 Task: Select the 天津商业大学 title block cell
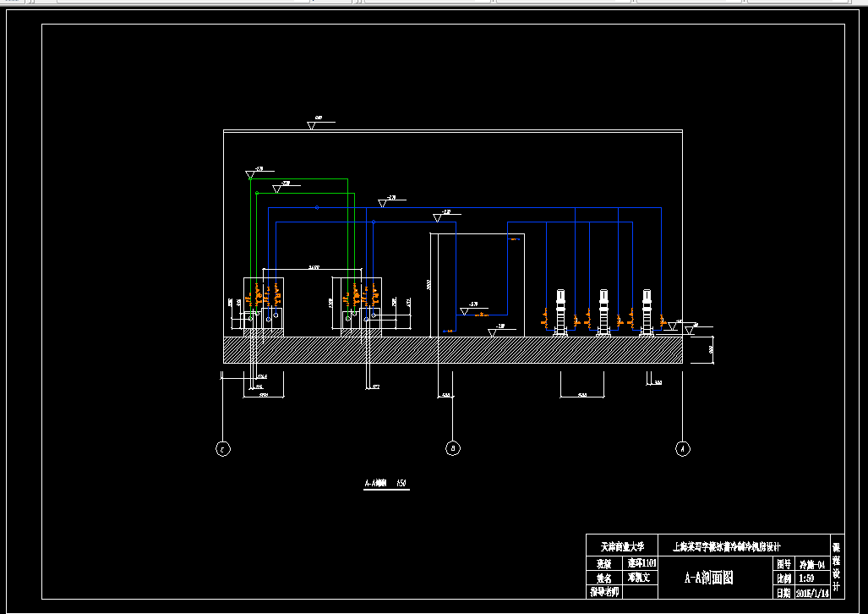[622, 547]
